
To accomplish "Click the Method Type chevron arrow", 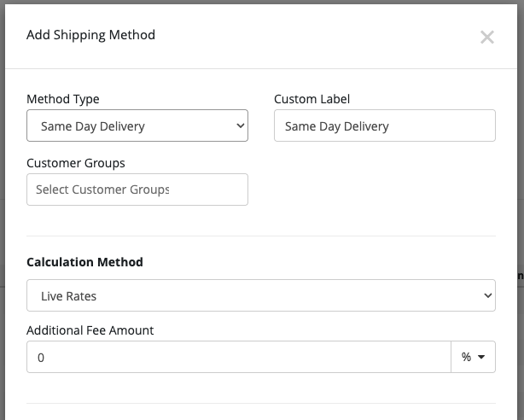I will pos(241,125).
